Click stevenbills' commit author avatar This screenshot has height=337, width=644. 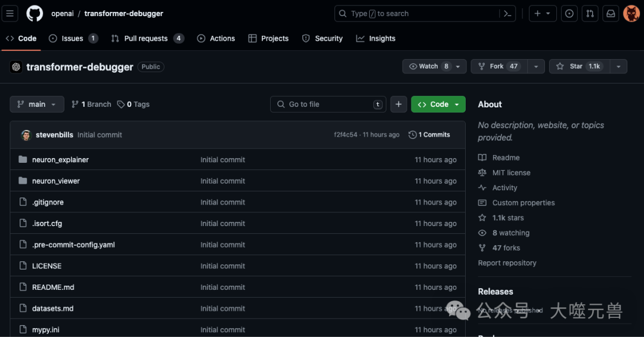tap(26, 135)
